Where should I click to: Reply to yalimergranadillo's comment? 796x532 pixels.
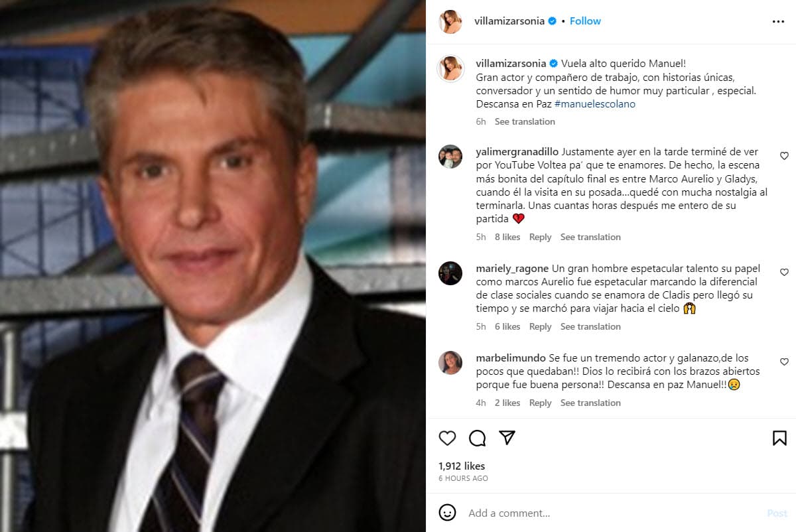[x=540, y=237]
